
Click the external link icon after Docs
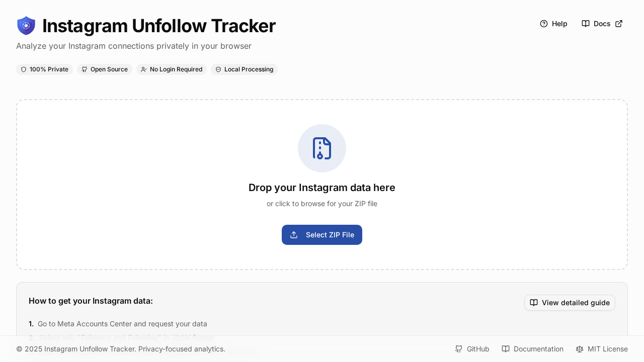(x=619, y=23)
